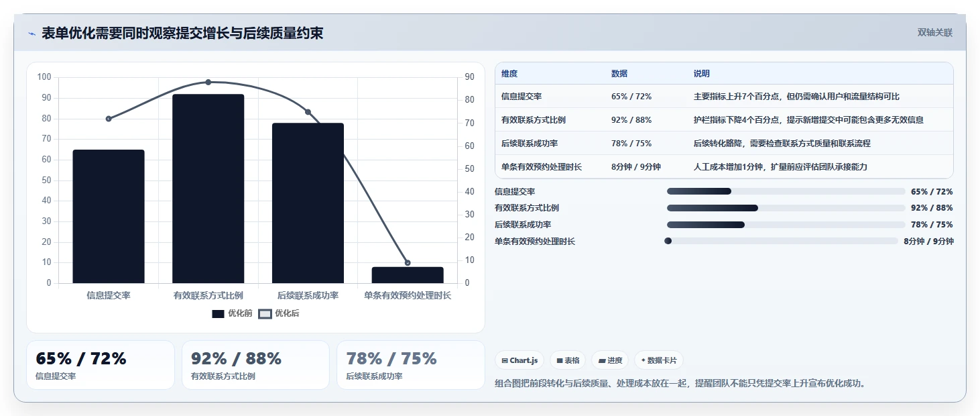Click 信息提交率 in the table's first row
Image resolution: width=980 pixels, height=416 pixels.
[522, 97]
